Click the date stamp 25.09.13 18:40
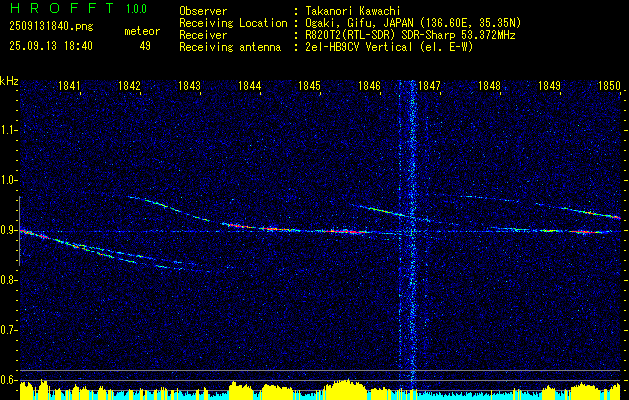The width and height of the screenshot is (629, 400). click(x=51, y=46)
